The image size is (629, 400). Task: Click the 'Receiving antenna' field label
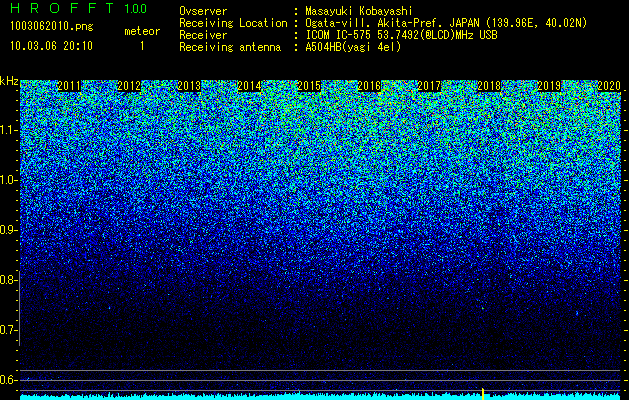point(230,47)
